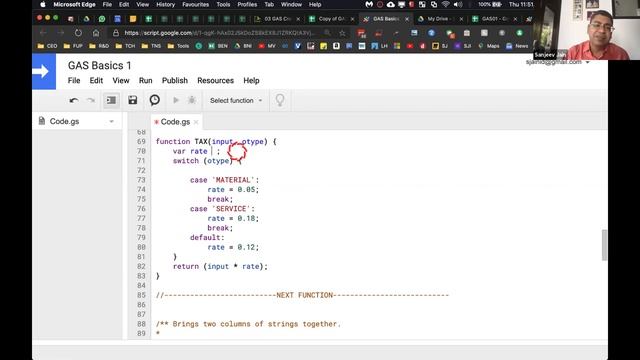Click the browser back arrow

click(43, 33)
